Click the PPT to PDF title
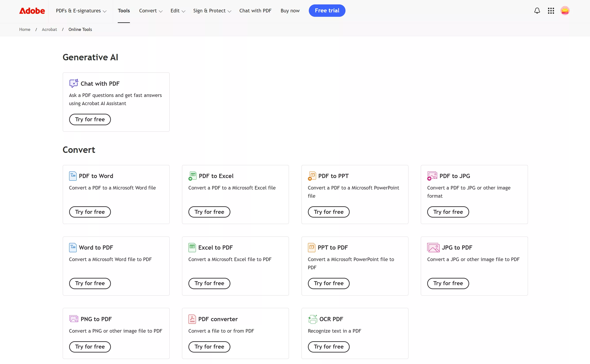 click(x=333, y=247)
